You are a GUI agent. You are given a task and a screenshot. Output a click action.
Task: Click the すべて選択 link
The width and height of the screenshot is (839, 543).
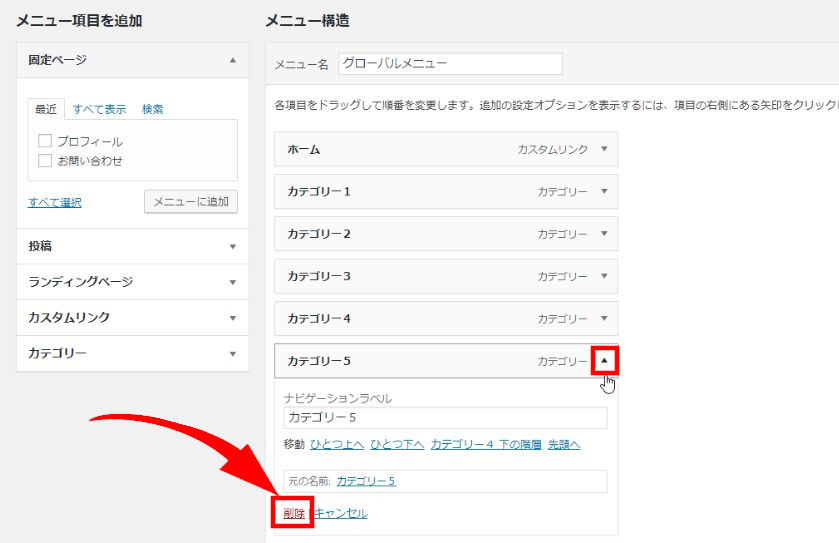tap(55, 202)
